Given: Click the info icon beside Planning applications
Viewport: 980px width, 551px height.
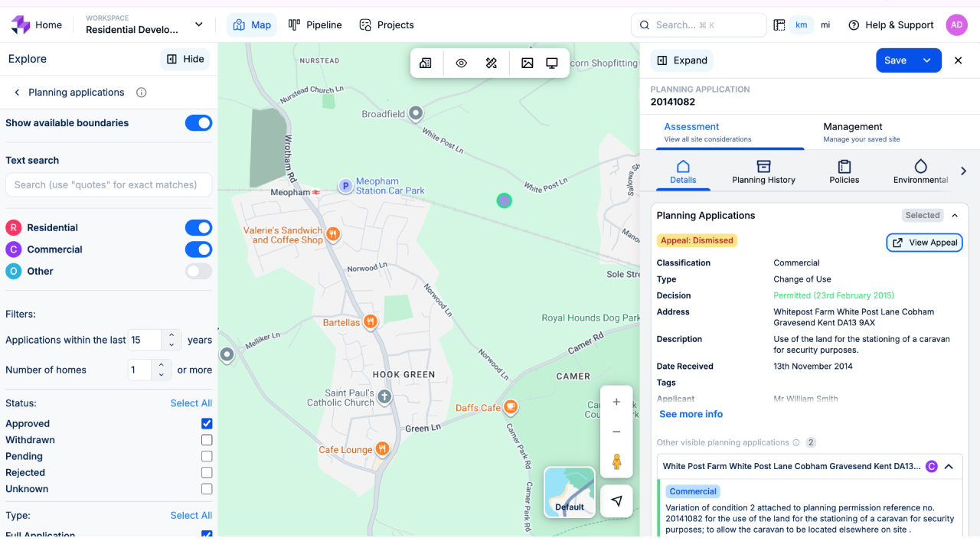Looking at the screenshot, I should [141, 93].
